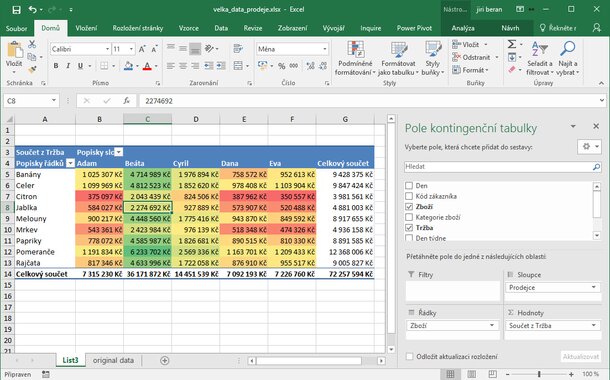This screenshot has height=380, width=610.
Task: Add a new sheet with plus icon
Action: (x=165, y=361)
